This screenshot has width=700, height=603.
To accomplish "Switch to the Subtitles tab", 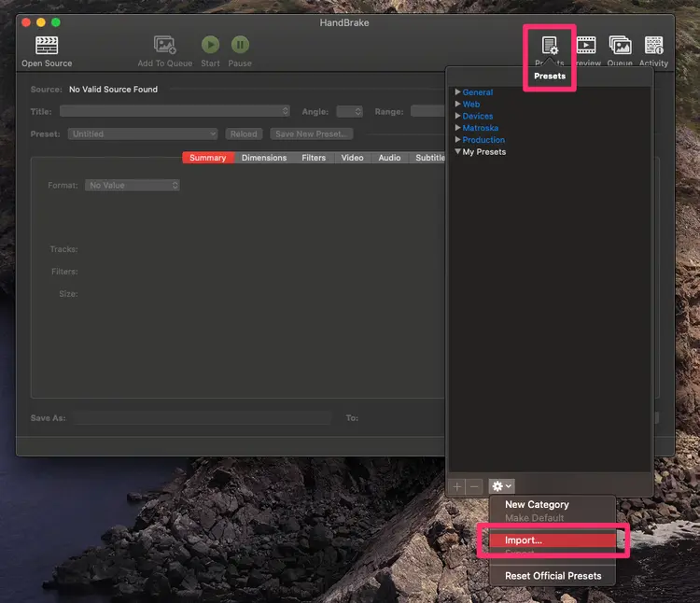I will 427,158.
